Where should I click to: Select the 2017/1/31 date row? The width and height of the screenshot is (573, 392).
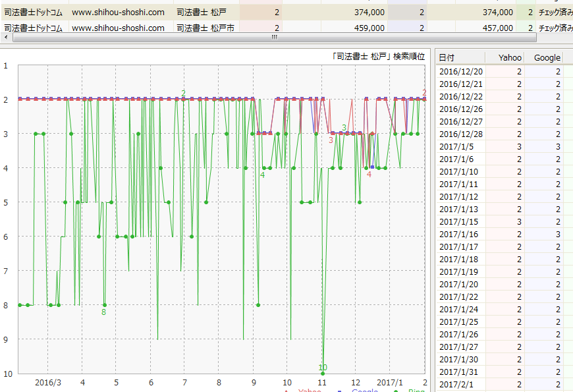pyautogui.click(x=505, y=372)
